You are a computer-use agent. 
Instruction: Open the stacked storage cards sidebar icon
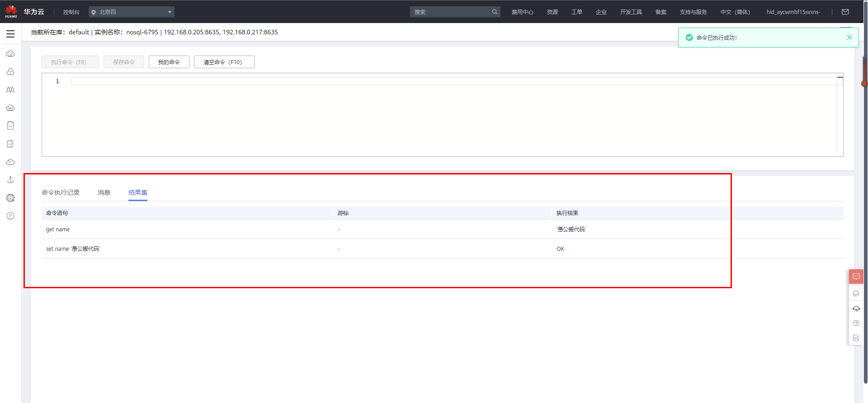pos(10,144)
